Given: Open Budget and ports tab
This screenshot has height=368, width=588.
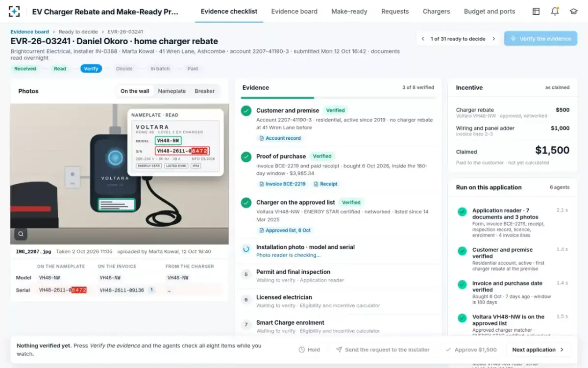Looking at the screenshot, I should point(490,11).
